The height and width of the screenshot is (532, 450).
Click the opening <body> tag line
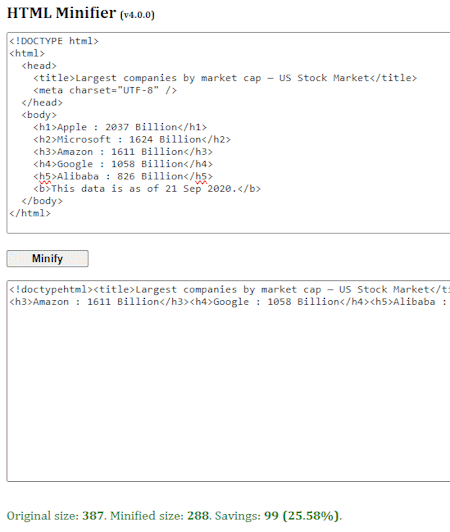[39, 115]
